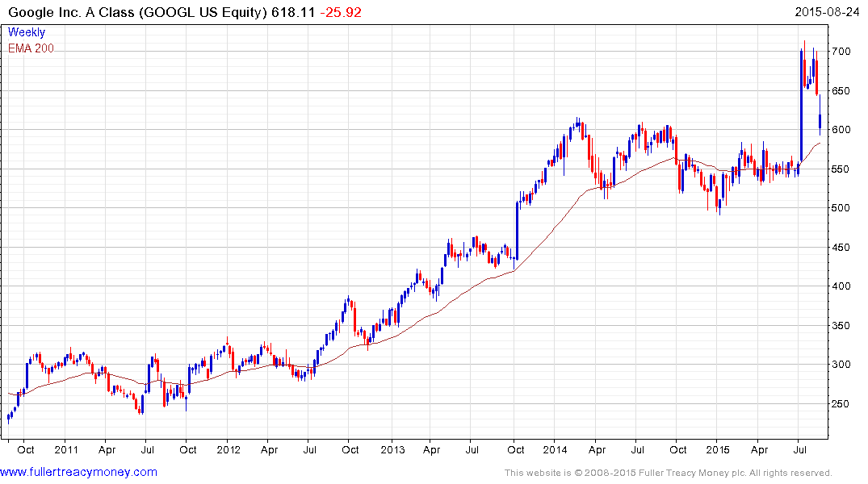Click the 400 price axis label

pos(841,286)
